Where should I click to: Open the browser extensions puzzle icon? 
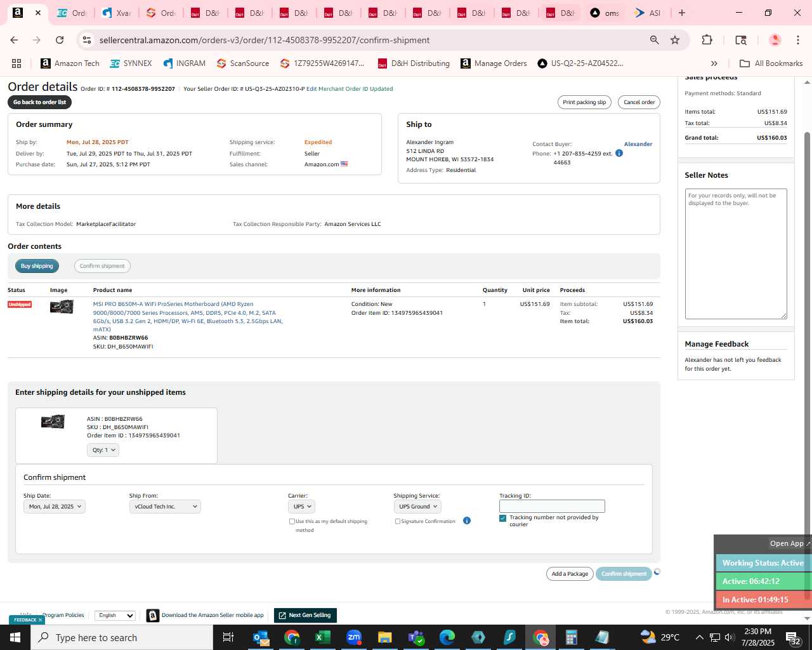tap(707, 40)
